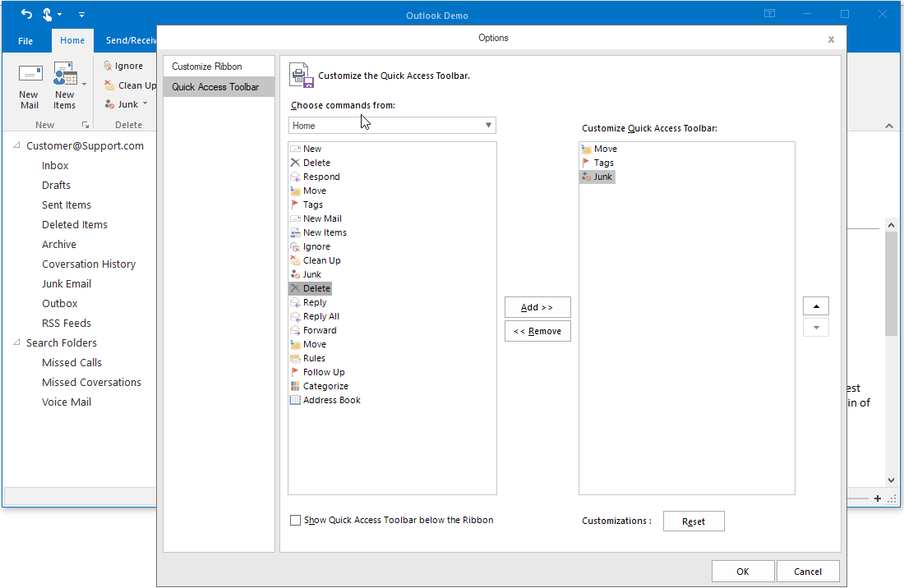
Task: Click the Add >> button
Action: pyautogui.click(x=537, y=307)
